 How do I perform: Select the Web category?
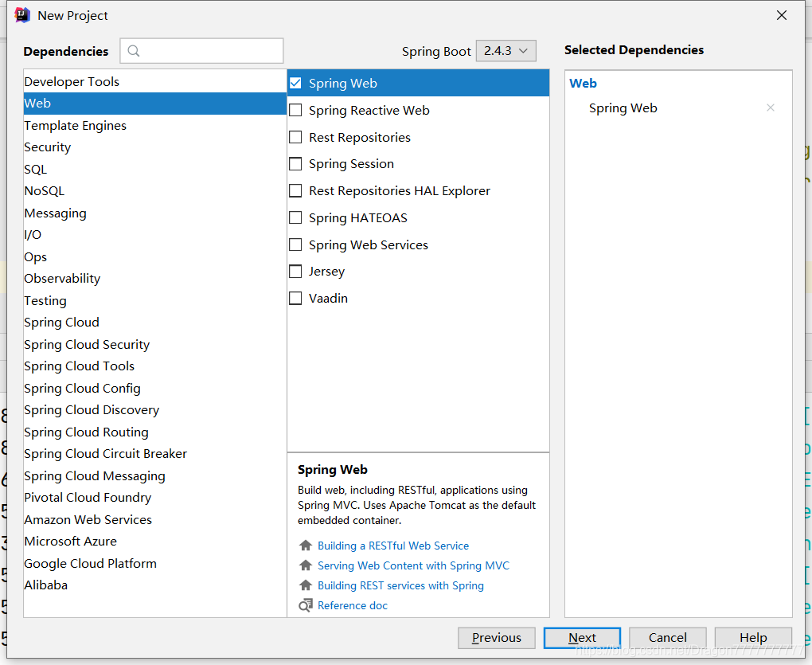155,103
